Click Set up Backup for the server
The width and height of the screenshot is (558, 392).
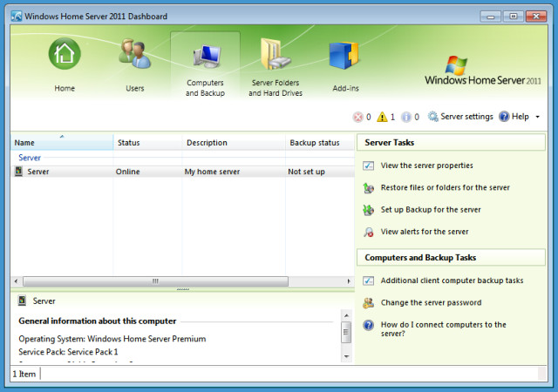[x=431, y=210]
